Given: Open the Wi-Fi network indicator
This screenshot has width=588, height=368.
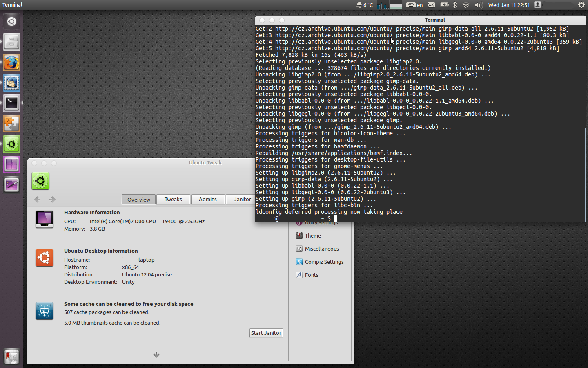Looking at the screenshot, I should (466, 5).
